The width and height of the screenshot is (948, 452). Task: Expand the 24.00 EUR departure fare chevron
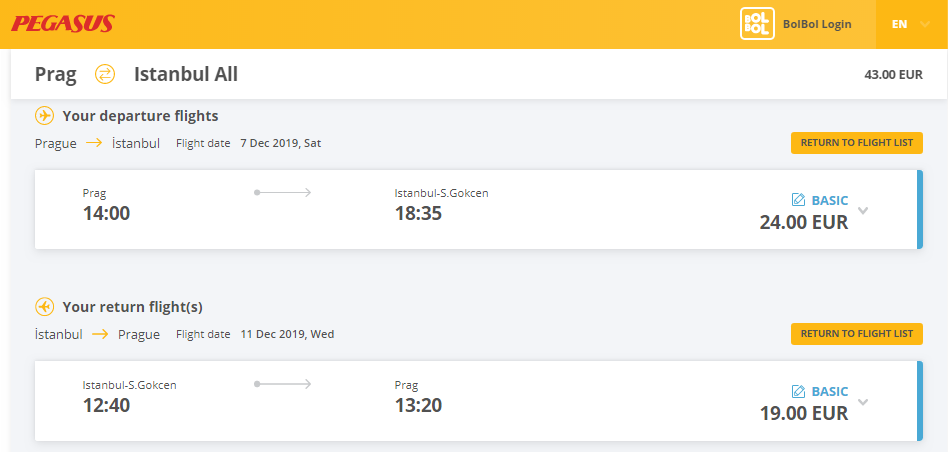pyautogui.click(x=863, y=211)
